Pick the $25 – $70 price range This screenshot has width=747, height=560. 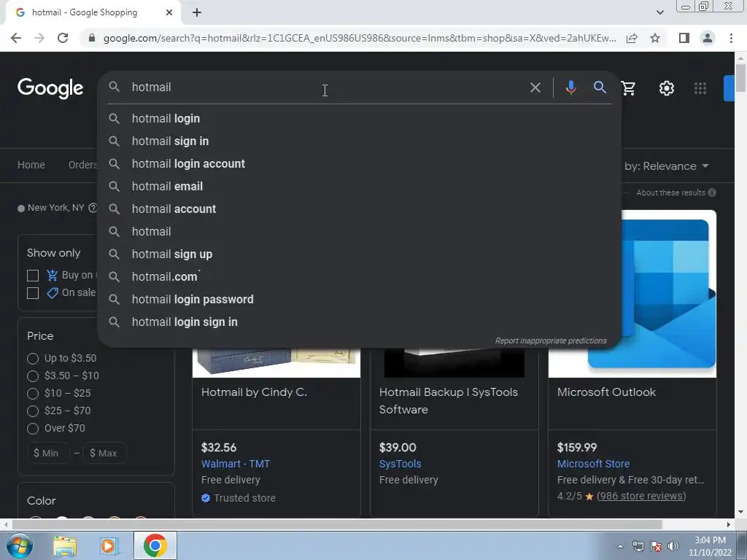pos(32,411)
